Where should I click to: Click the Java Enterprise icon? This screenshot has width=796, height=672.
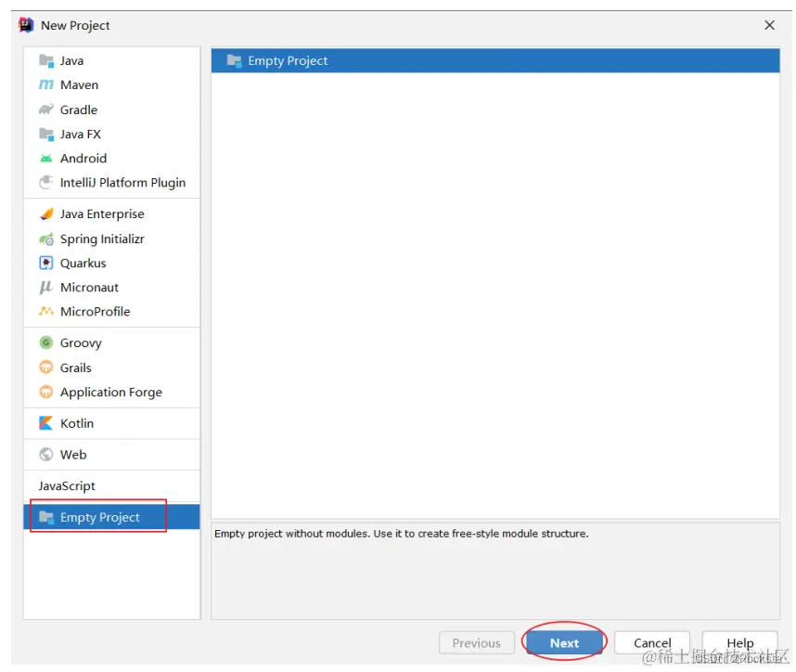click(x=46, y=213)
